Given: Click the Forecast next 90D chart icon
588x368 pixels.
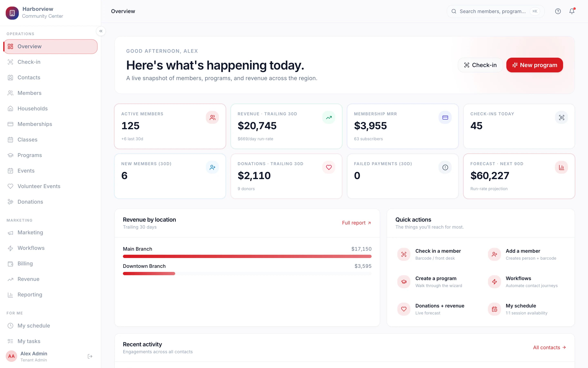Looking at the screenshot, I should point(561,167).
